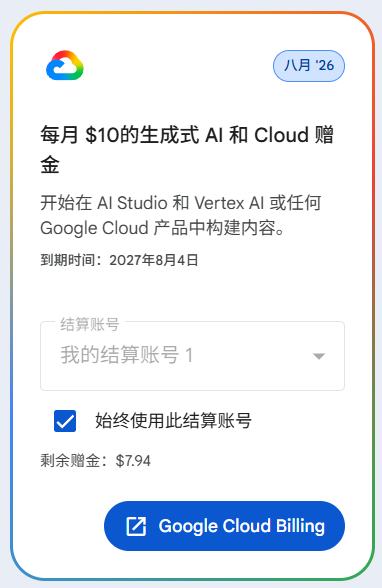Click the 结算账号 floating field label

(x=90, y=324)
